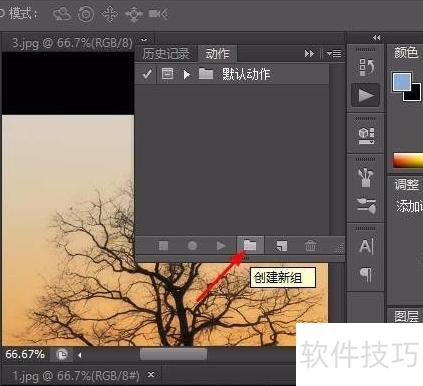Image resolution: width=423 pixels, height=386 pixels.
Task: Open the Paragraph panel icon
Action: tap(366, 275)
